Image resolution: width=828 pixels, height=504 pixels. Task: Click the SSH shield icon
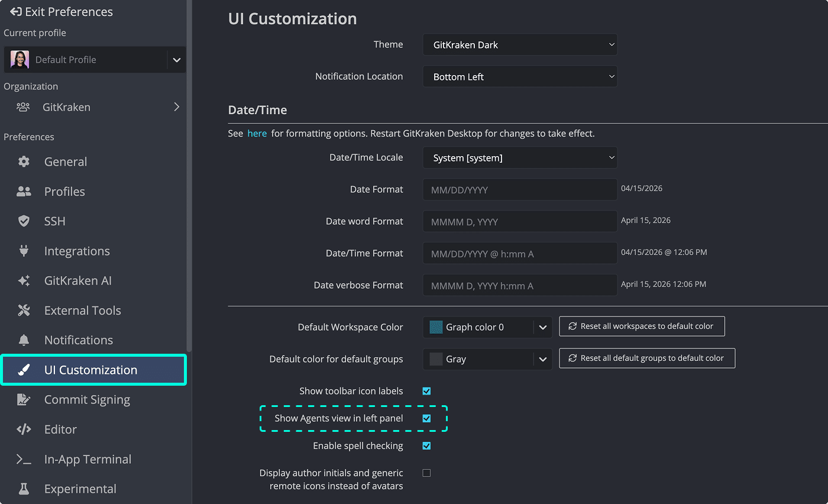coord(24,221)
